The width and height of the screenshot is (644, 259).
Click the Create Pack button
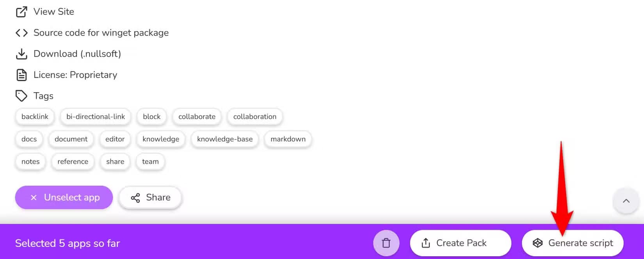[x=461, y=243]
